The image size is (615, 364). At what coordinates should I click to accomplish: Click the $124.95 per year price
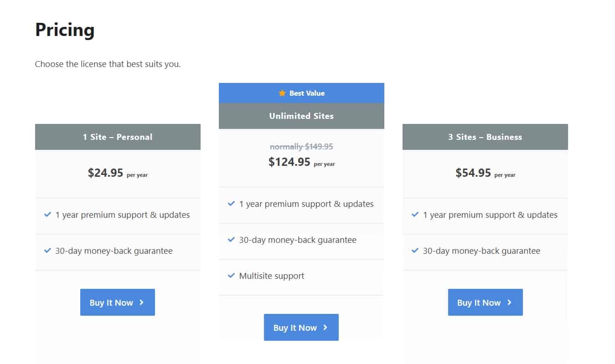click(302, 162)
